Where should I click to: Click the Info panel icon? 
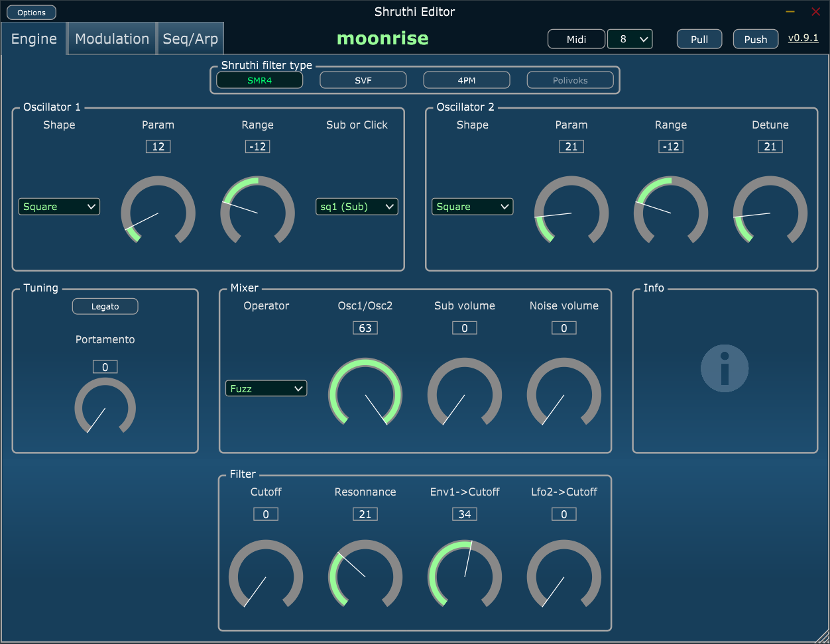pyautogui.click(x=725, y=368)
